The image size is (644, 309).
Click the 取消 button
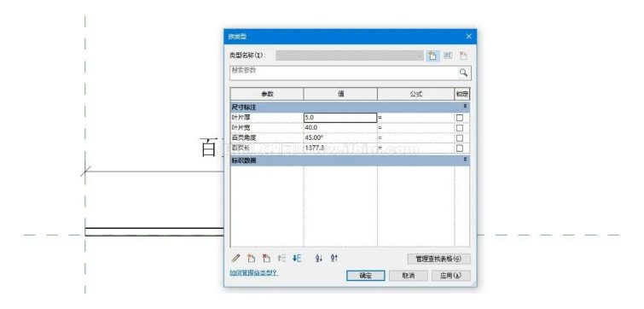tap(408, 276)
